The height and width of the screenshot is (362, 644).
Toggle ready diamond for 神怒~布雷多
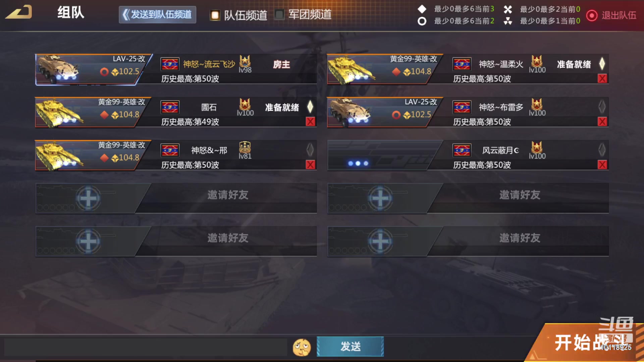pos(602,107)
